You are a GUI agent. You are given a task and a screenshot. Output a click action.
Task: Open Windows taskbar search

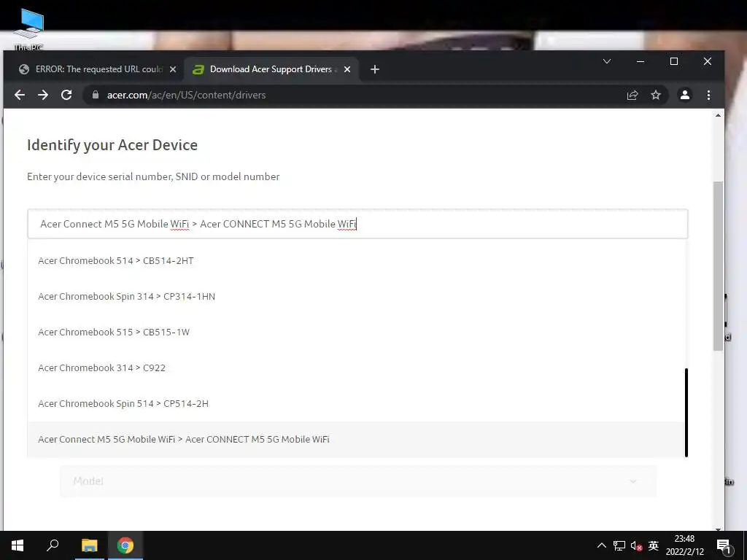53,545
